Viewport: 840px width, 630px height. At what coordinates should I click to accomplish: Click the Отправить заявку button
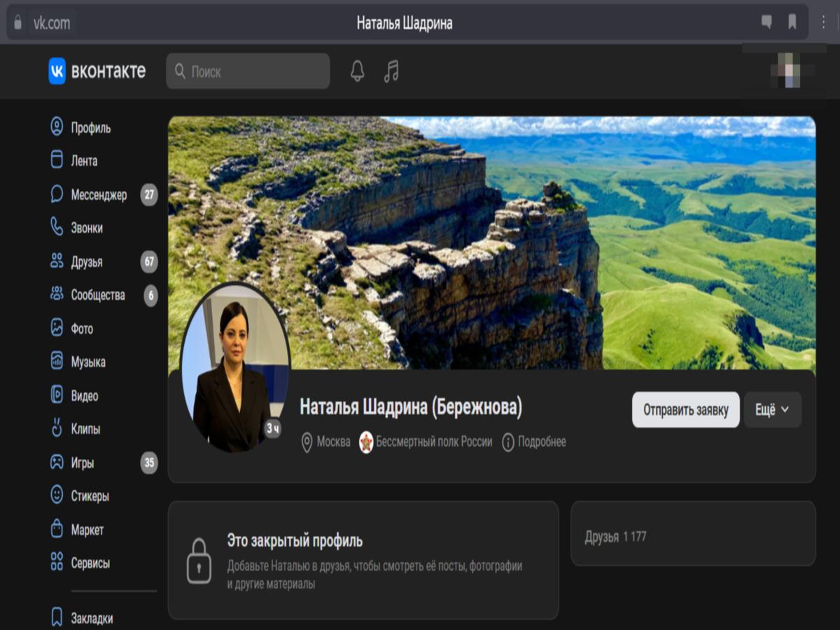[686, 410]
